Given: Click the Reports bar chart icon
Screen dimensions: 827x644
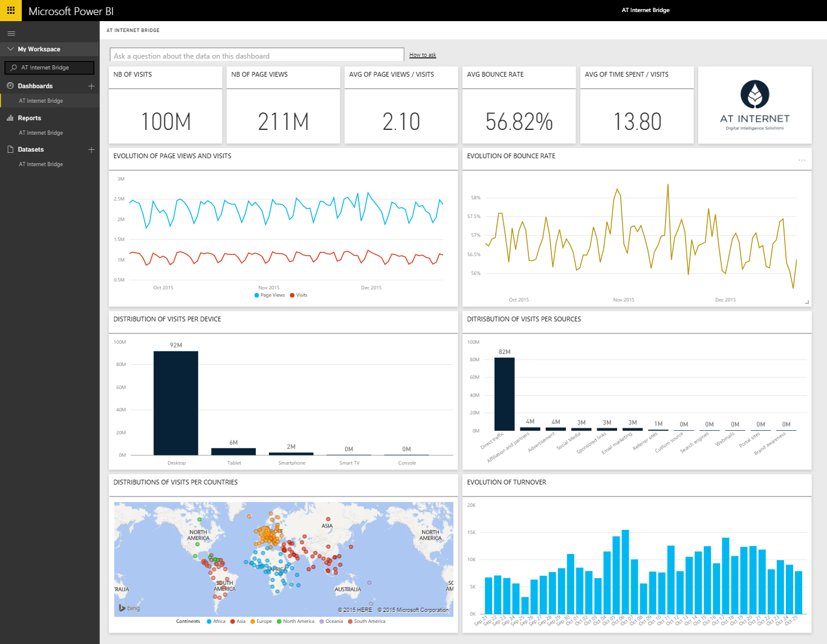Looking at the screenshot, I should 10,118.
